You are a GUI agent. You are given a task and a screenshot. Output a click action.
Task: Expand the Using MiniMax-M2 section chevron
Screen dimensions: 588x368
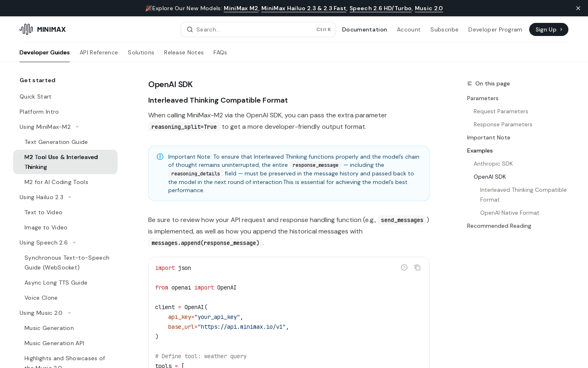pyautogui.click(x=77, y=127)
